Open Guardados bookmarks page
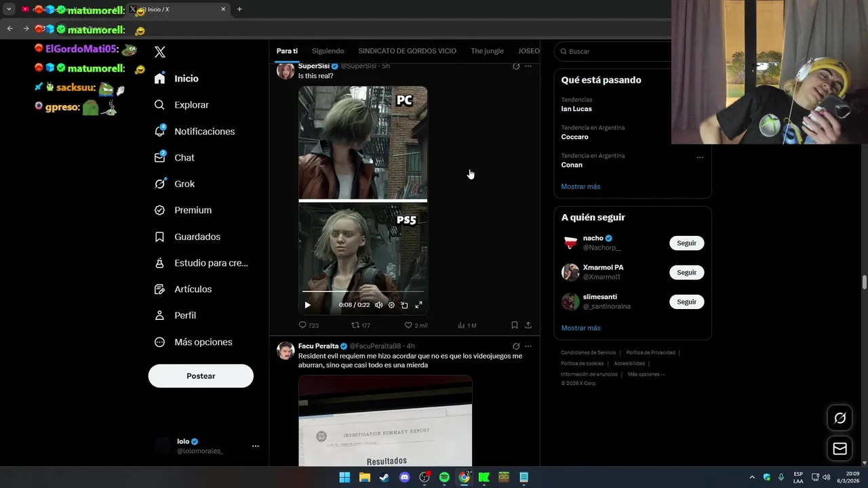868x488 pixels. [x=187, y=237]
